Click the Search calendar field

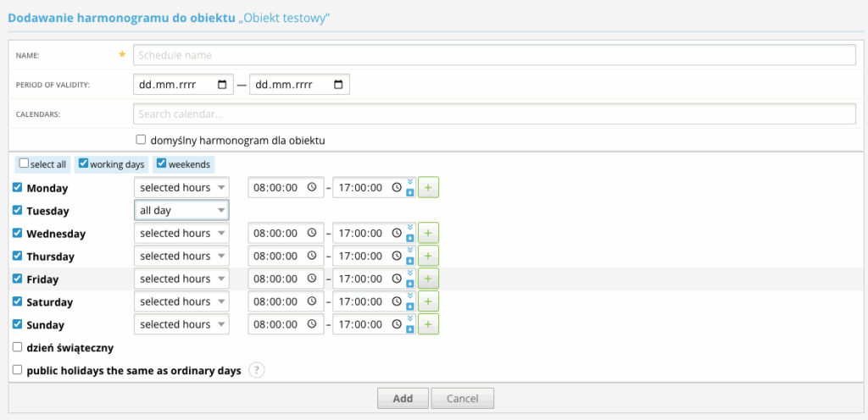pyautogui.click(x=493, y=113)
